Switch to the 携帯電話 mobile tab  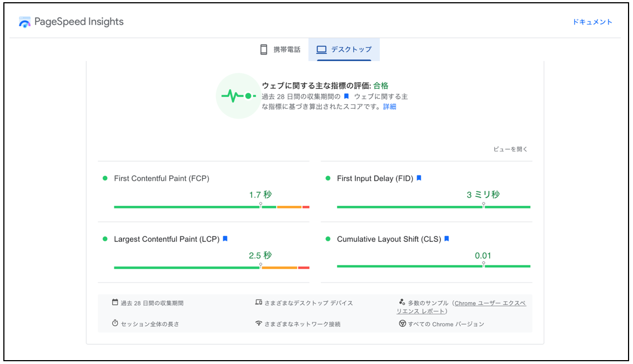(280, 49)
